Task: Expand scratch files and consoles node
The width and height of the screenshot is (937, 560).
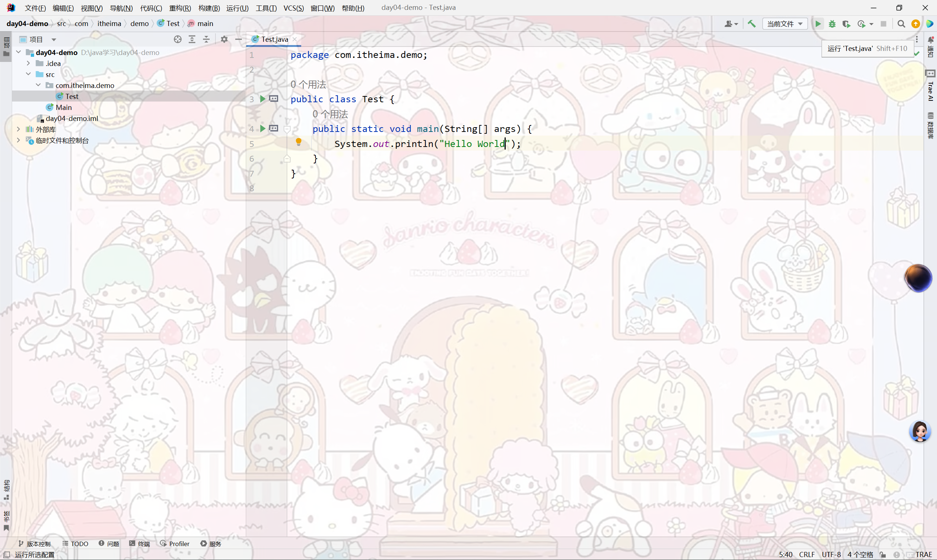Action: tap(18, 140)
